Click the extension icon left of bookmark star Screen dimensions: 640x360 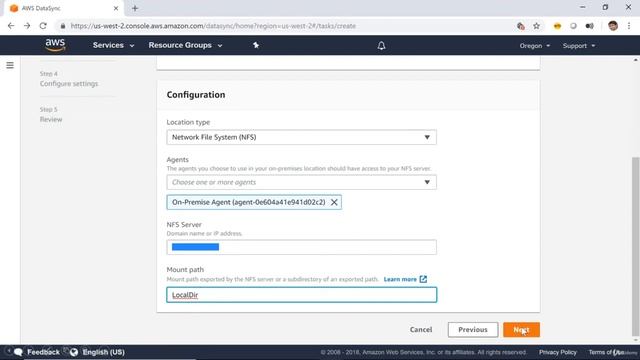(520, 26)
